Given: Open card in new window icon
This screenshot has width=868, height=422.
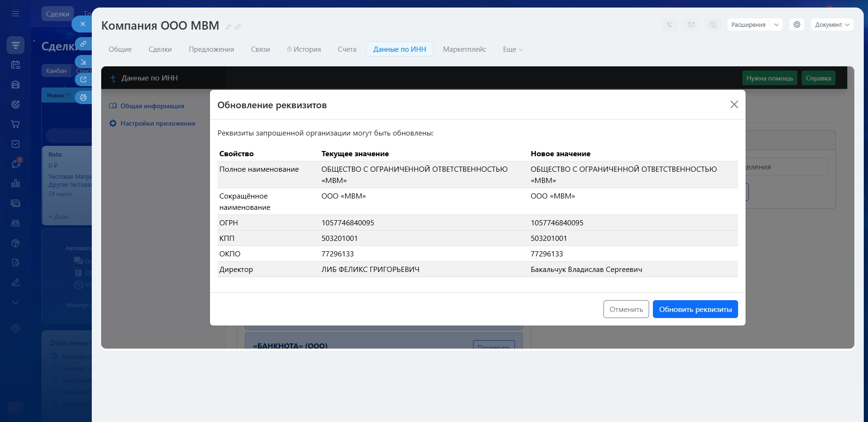Looking at the screenshot, I should point(83,80).
